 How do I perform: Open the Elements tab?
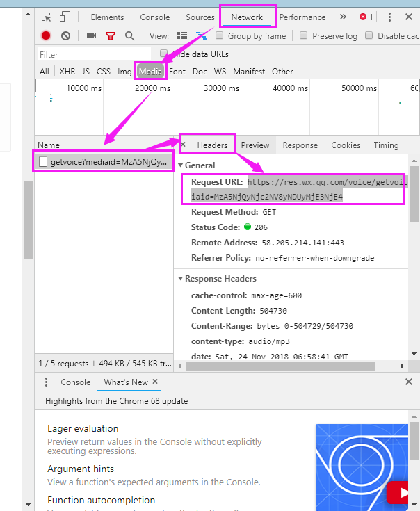(107, 17)
